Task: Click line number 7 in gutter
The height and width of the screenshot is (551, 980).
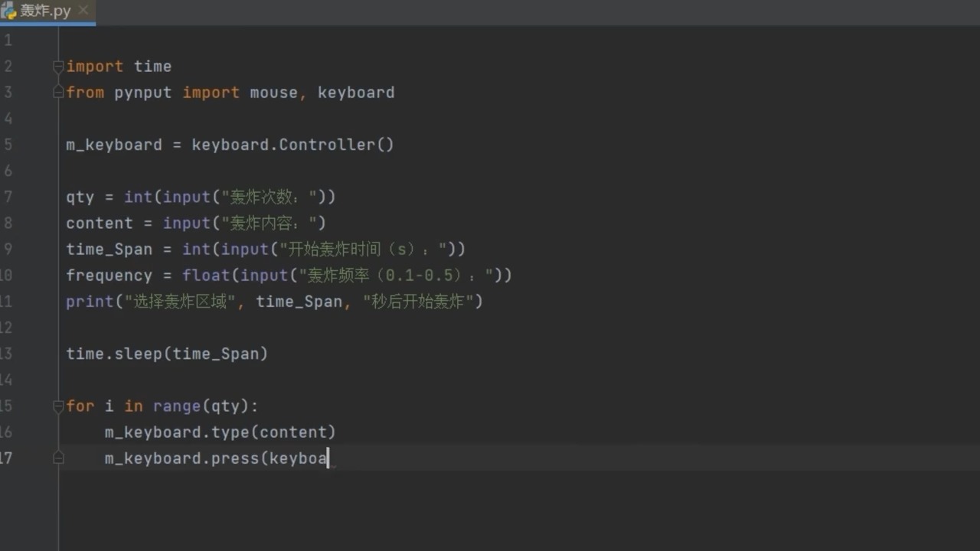Action: [8, 197]
